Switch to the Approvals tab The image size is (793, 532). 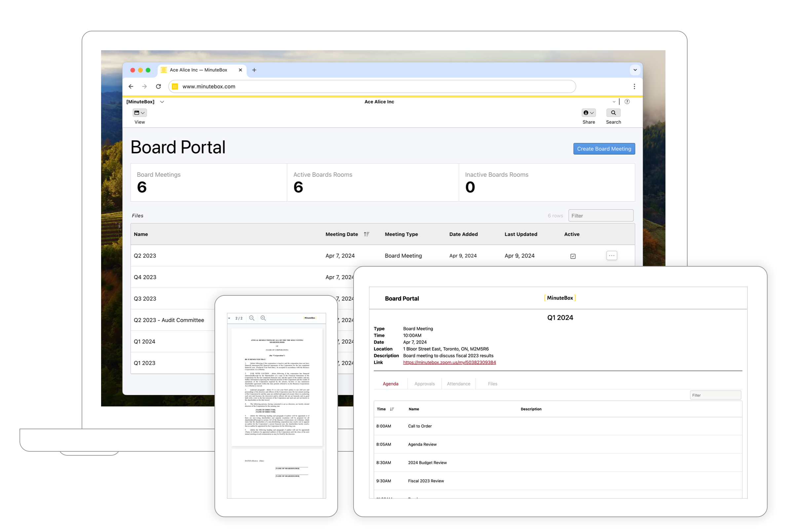coord(424,384)
